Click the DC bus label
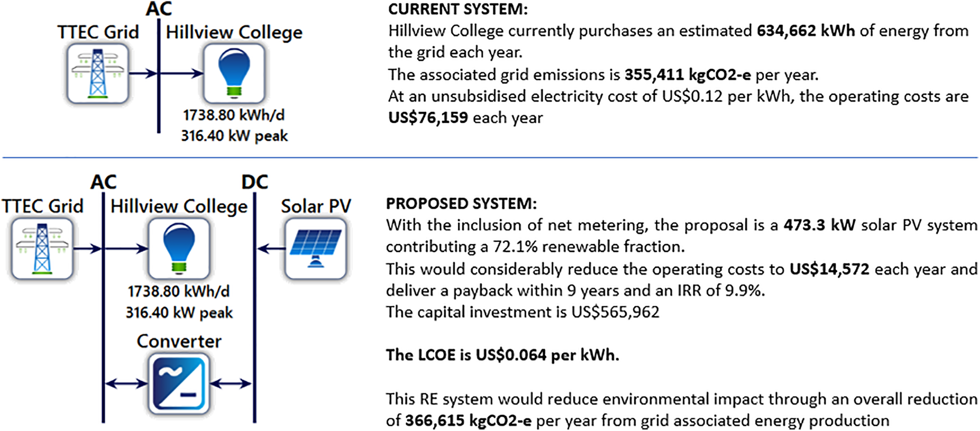Screen dimensions: 980x431 [255, 182]
